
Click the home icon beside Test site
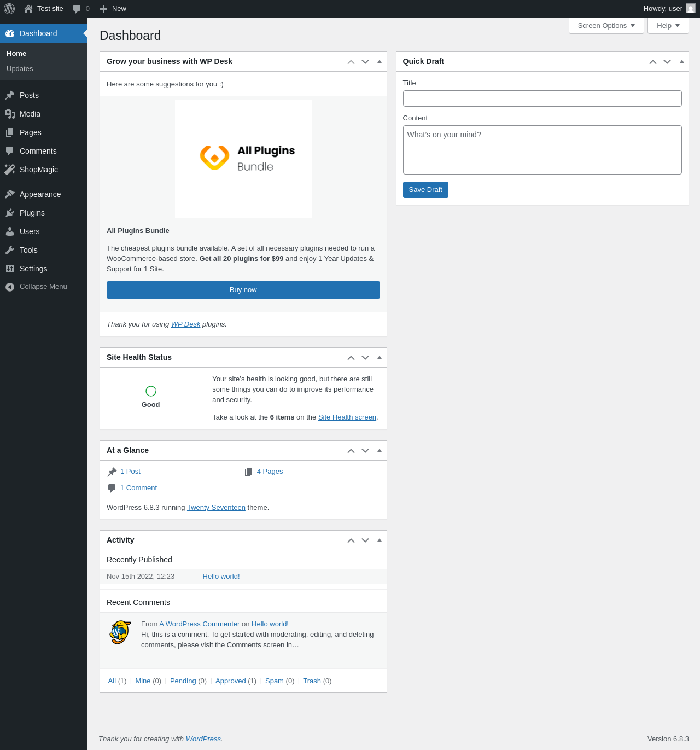click(x=28, y=9)
